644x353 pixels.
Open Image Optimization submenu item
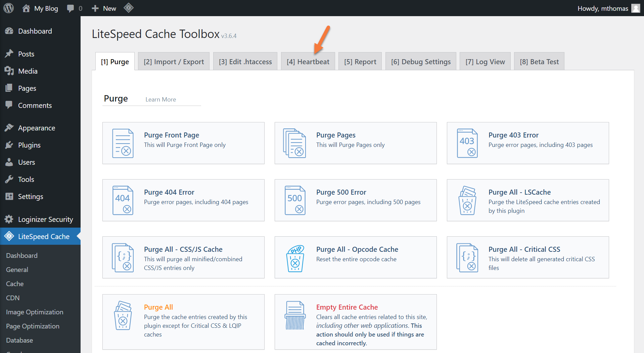(x=35, y=312)
